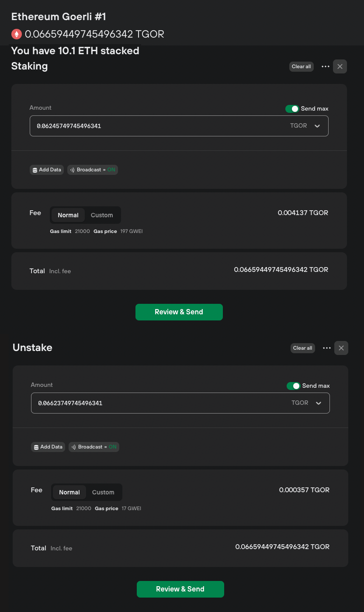Open the TGOR currency dropdown in Unstake
Screen dimensions: 364x612
tap(307, 403)
